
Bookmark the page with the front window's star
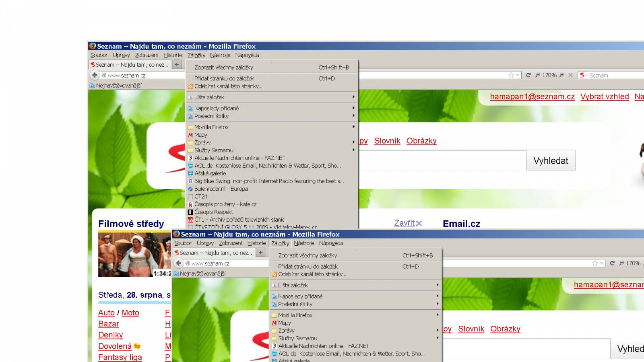[595, 263]
